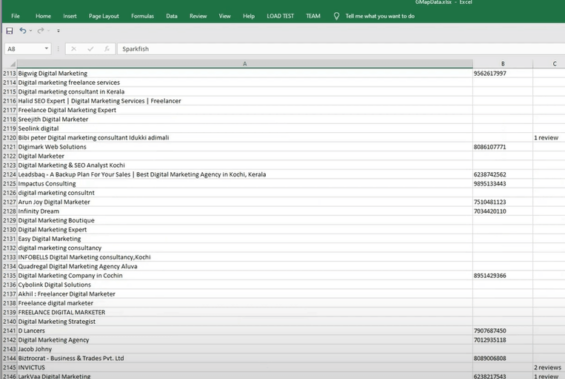Open the Insert ribbon tab
This screenshot has width=565, height=379.
click(70, 16)
